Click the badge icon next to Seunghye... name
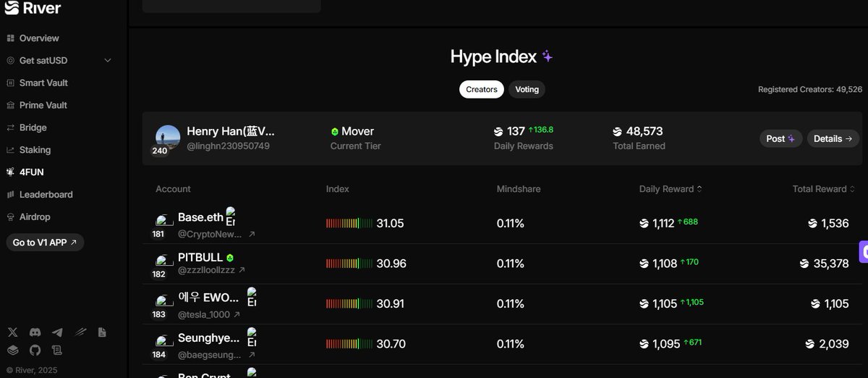The width and height of the screenshot is (868, 378). 251,337
